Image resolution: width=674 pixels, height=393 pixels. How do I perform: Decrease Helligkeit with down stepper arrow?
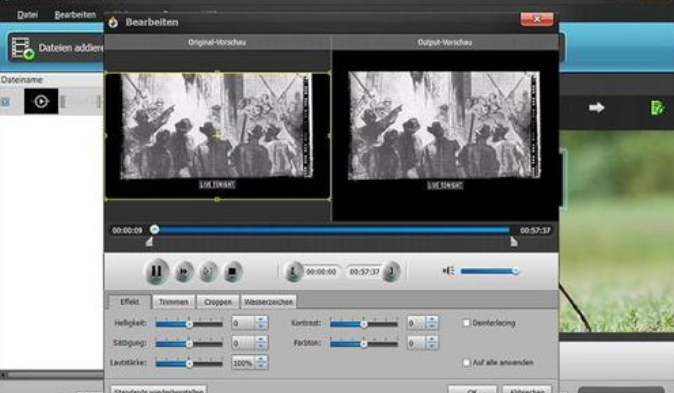tap(261, 326)
